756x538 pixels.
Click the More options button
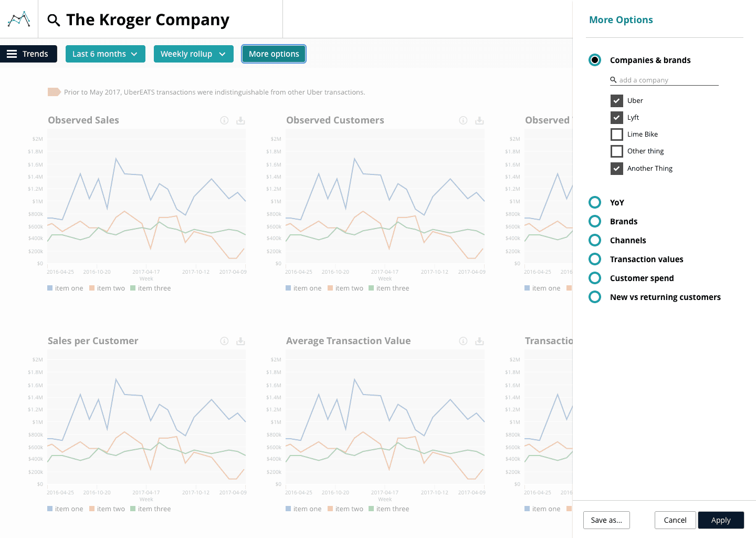click(274, 54)
